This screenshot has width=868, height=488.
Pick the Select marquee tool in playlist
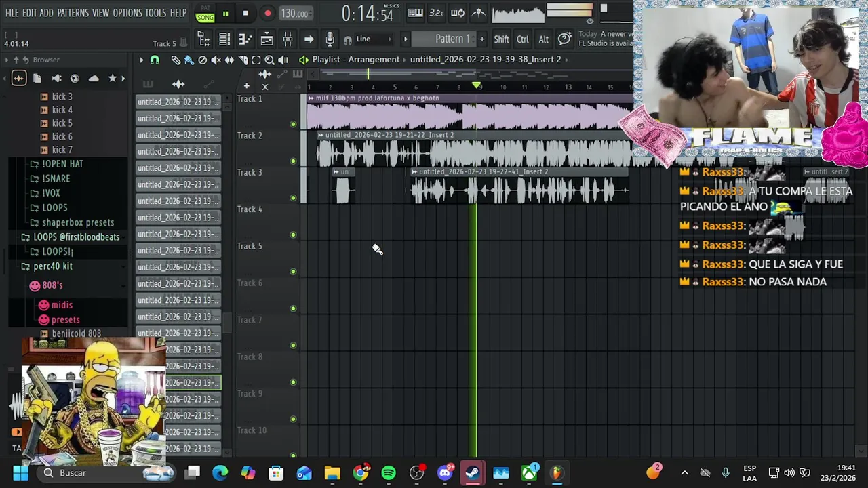(x=256, y=60)
